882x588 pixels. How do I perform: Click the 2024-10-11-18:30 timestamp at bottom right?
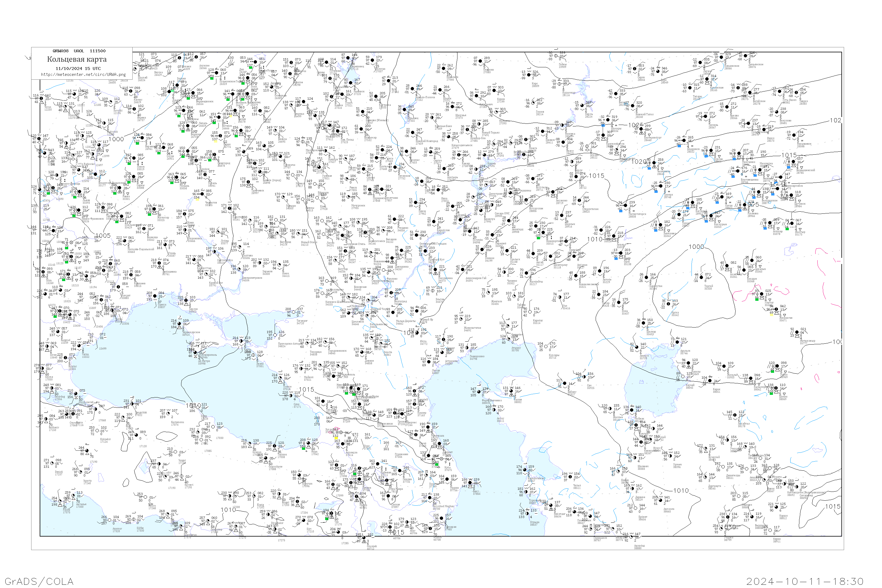coord(805,581)
